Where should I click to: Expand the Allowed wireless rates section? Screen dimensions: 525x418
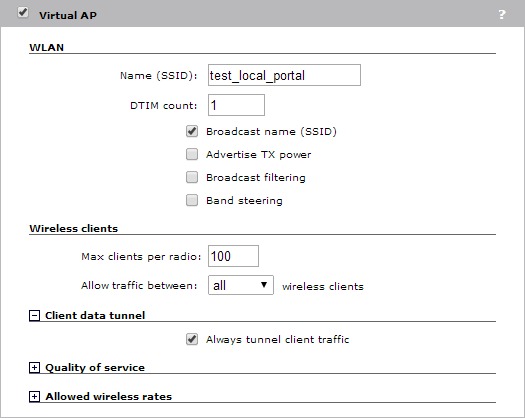34,397
